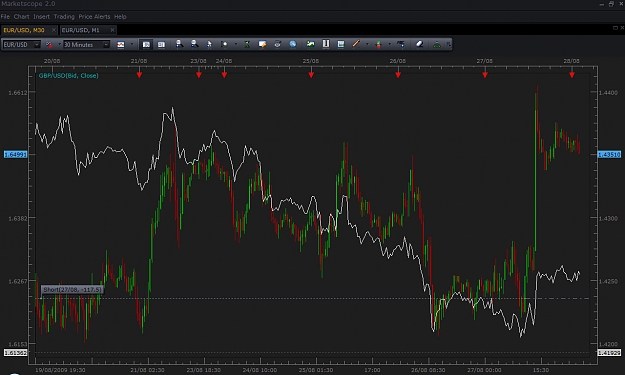Click the red day marker under 21/08
Image resolution: width=625 pixels, height=375 pixels.
(139, 75)
